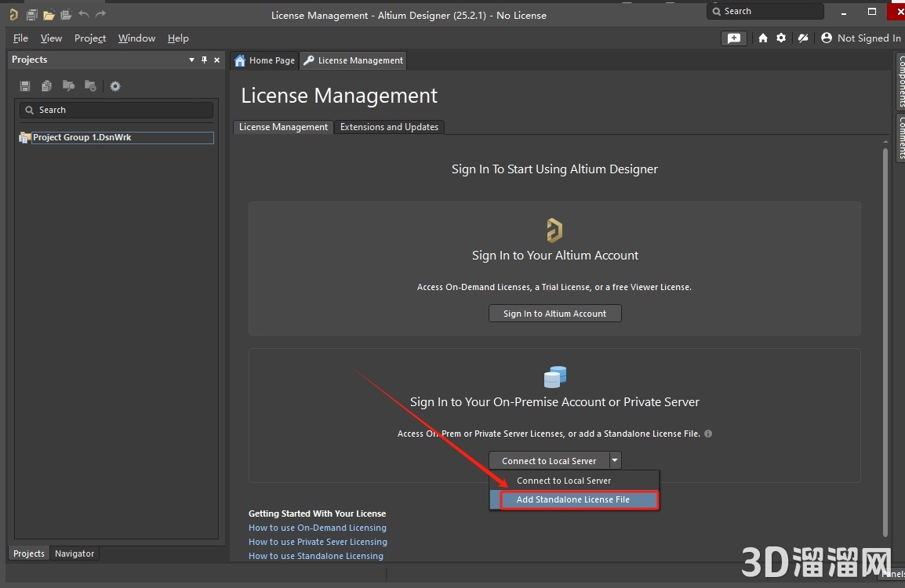
Task: Toggle the Connect to Local Server dropdown arrow
Action: pyautogui.click(x=615, y=460)
